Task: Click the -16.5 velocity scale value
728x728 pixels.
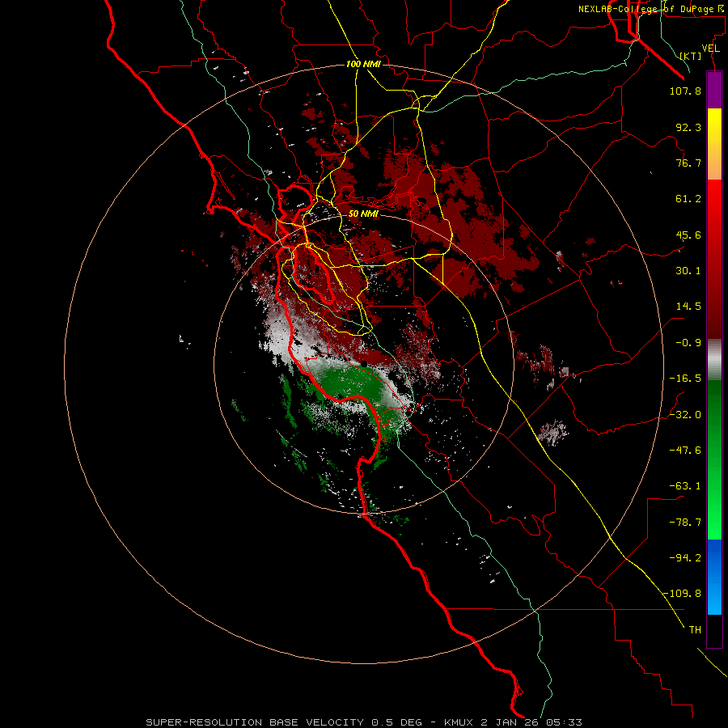Action: 685,379
